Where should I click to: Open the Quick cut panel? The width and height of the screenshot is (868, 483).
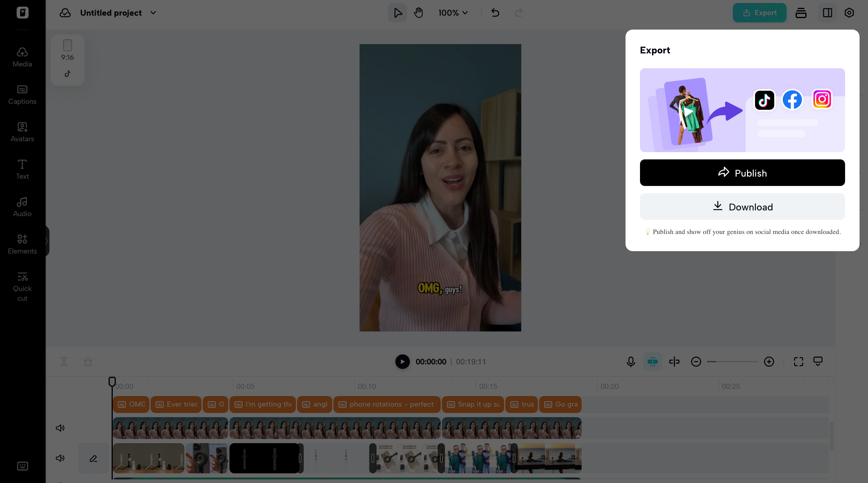coord(22,286)
